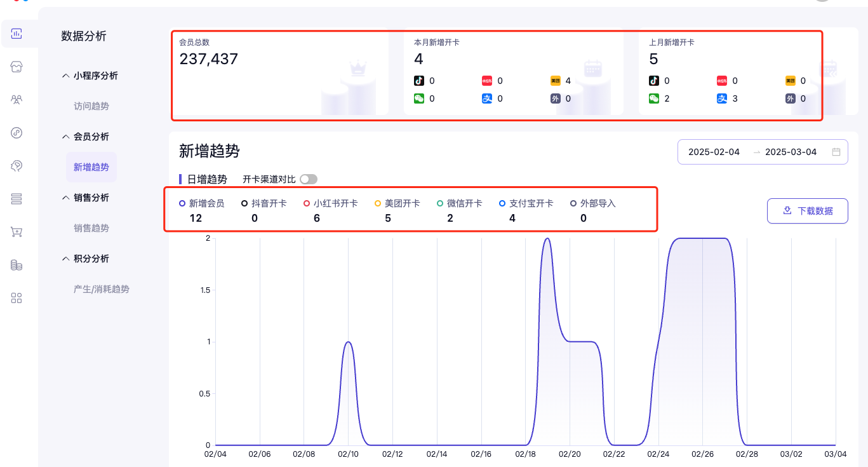The height and width of the screenshot is (467, 868).
Task: Click the yellow 美团开卡 legend marker
Action: tap(378, 203)
